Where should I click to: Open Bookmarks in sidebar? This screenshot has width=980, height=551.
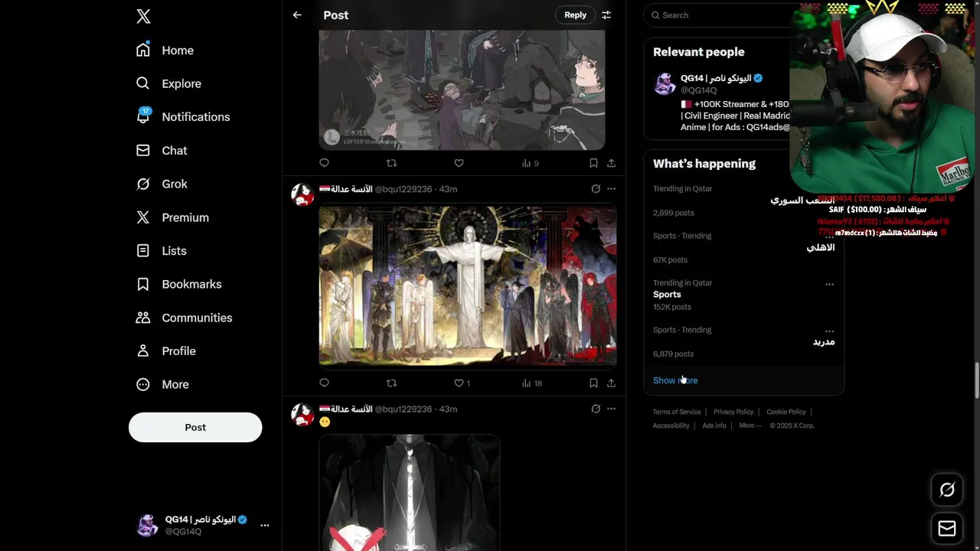click(178, 284)
